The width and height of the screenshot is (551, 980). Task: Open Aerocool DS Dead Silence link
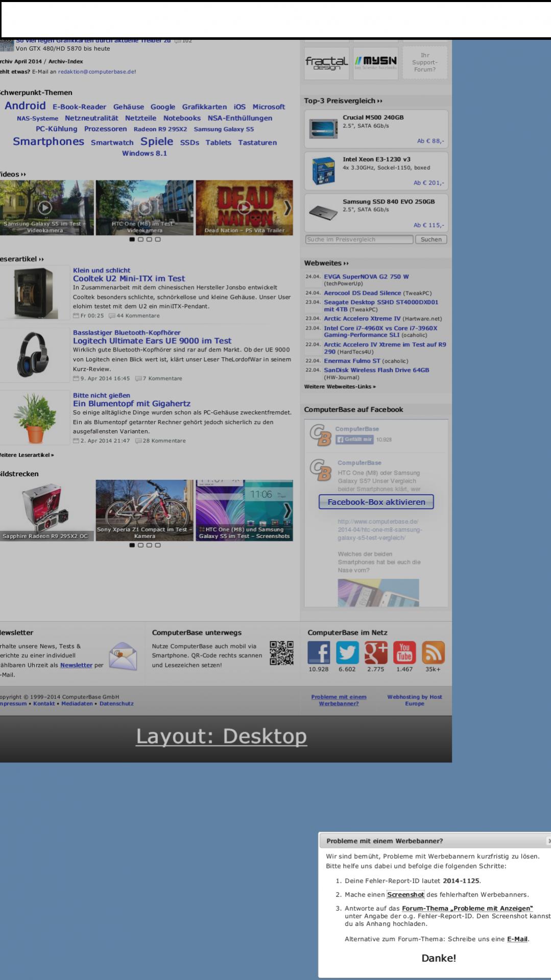click(x=363, y=293)
